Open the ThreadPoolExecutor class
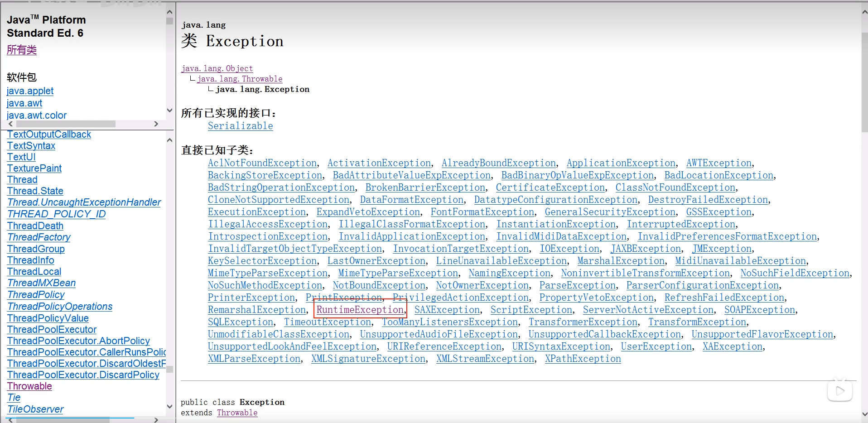The width and height of the screenshot is (868, 423). pyautogui.click(x=52, y=330)
